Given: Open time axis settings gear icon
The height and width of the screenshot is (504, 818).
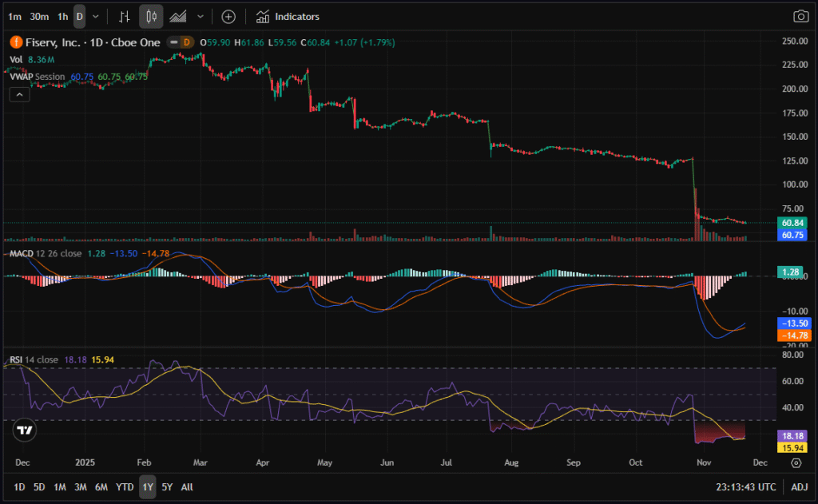Looking at the screenshot, I should coord(796,462).
